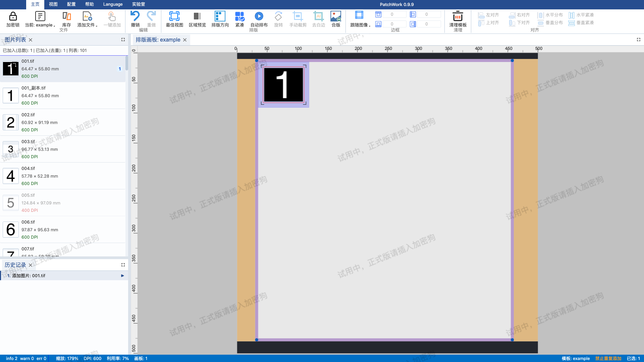Open the 当前: example template dropdown
Screen dimensions: 644x362
(40, 19)
